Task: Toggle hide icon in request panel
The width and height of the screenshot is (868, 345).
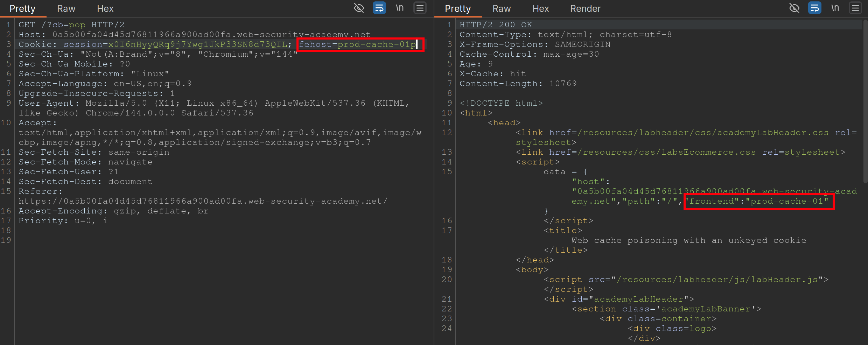Action: [x=359, y=8]
